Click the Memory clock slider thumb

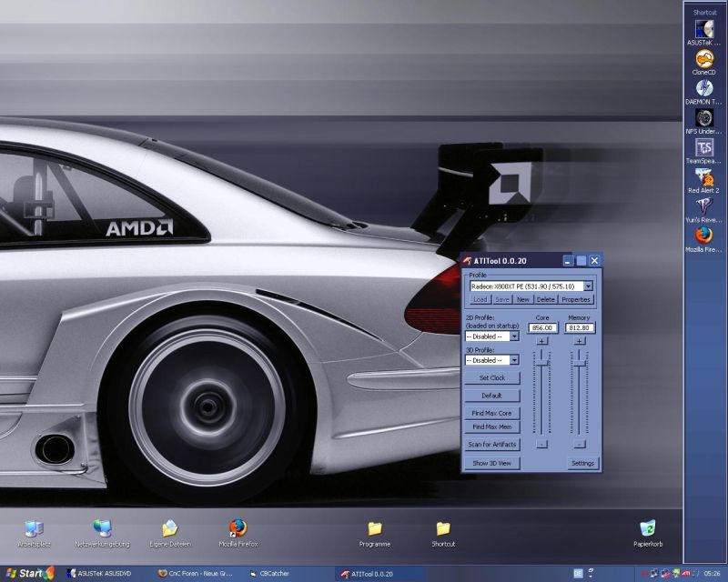(579, 363)
